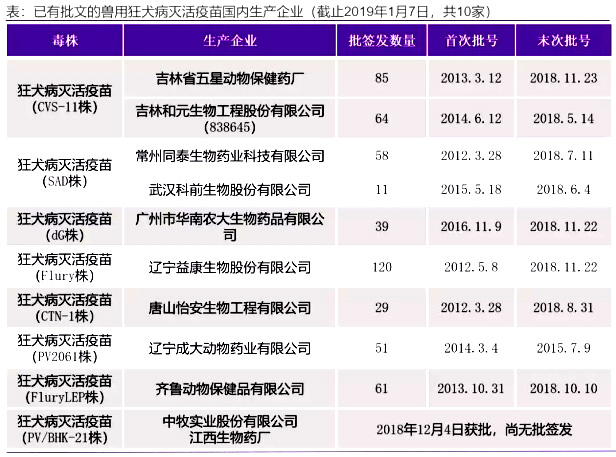Screen dimensions: 616x457
Task: Click 广州市华南农大 last batch date 2018.11.22
Action: pyautogui.click(x=563, y=226)
